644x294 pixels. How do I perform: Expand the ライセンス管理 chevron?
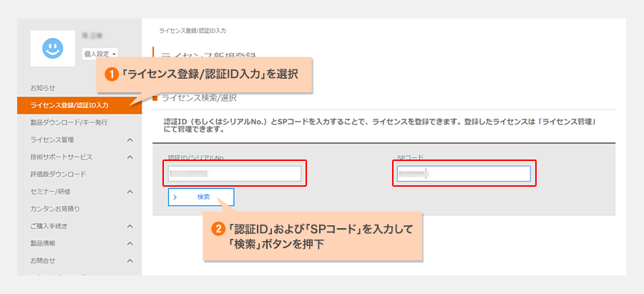130,139
